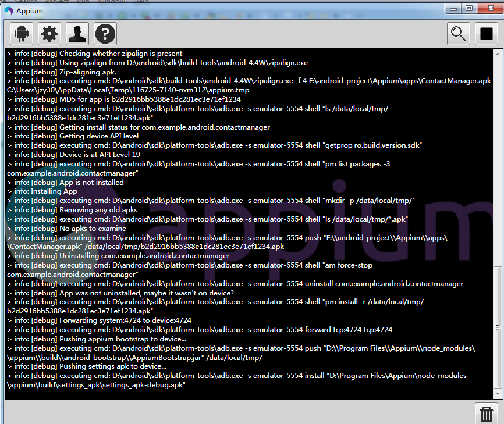Click 'Pushing appium bootstrap to device...' line
Viewport: 504px width, 424px height.
click(x=97, y=339)
